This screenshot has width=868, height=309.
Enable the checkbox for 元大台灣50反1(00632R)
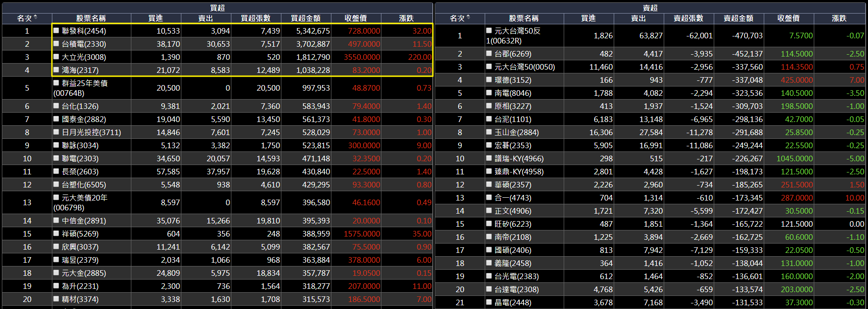[x=489, y=30]
